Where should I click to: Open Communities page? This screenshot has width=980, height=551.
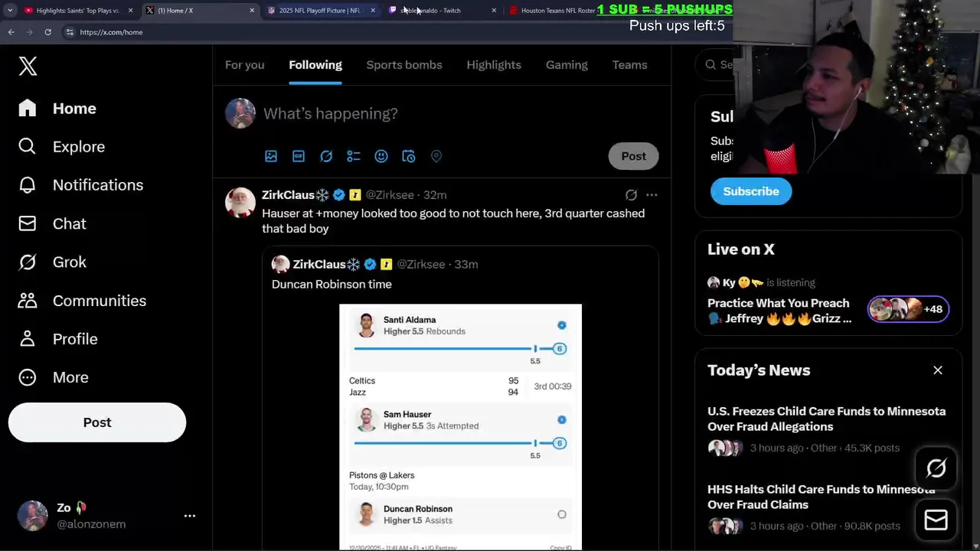pyautogui.click(x=82, y=301)
